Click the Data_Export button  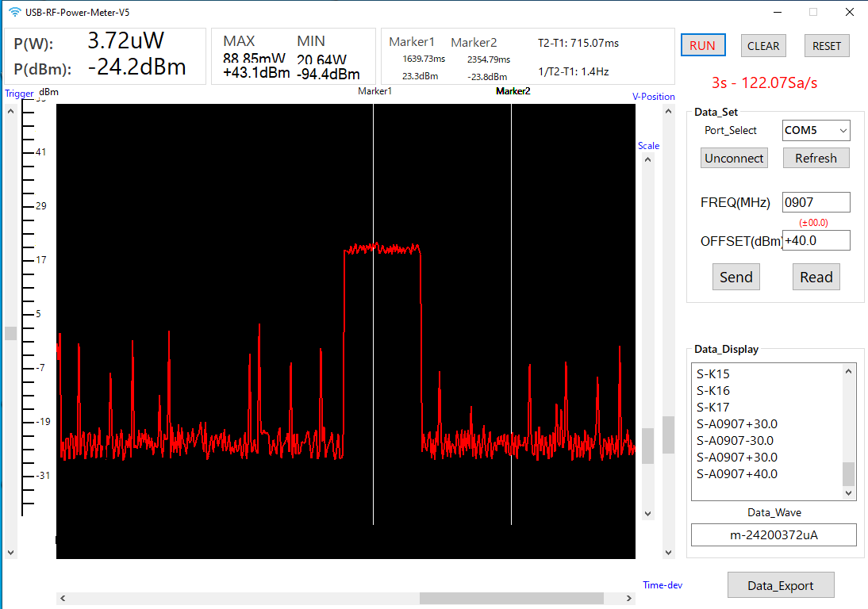[781, 585]
